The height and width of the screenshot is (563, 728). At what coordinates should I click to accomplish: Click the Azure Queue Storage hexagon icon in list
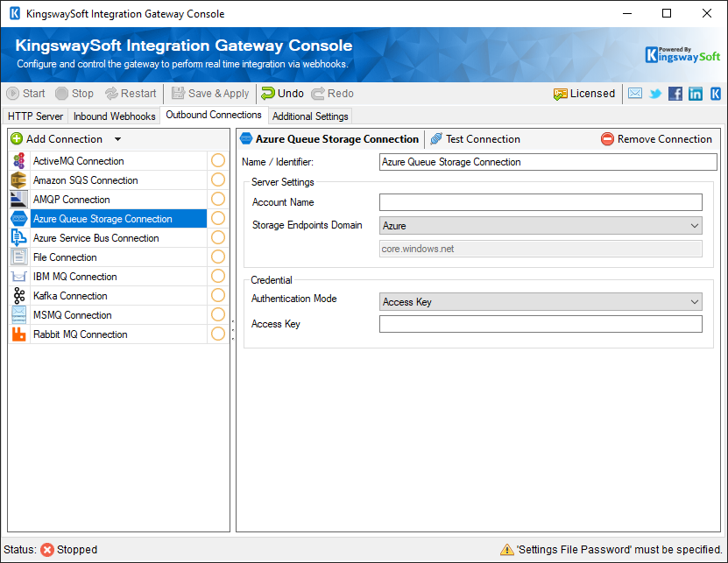tap(19, 219)
